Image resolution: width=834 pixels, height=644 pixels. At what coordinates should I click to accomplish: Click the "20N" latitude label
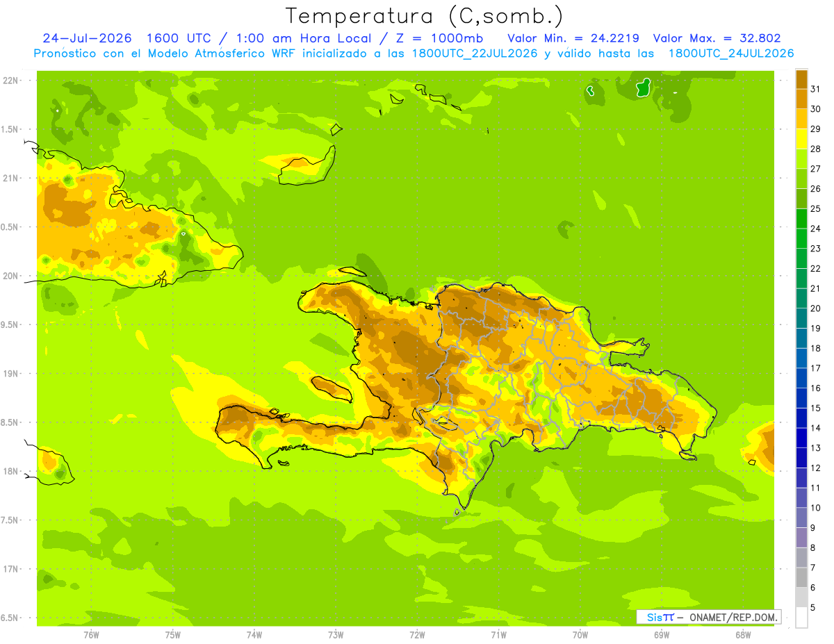pyautogui.click(x=12, y=276)
